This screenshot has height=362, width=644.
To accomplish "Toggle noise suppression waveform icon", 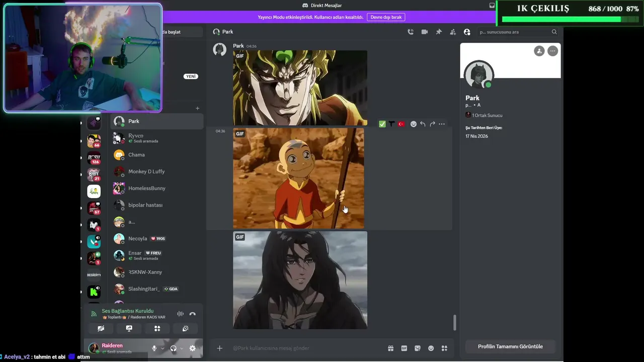I will pos(180,314).
